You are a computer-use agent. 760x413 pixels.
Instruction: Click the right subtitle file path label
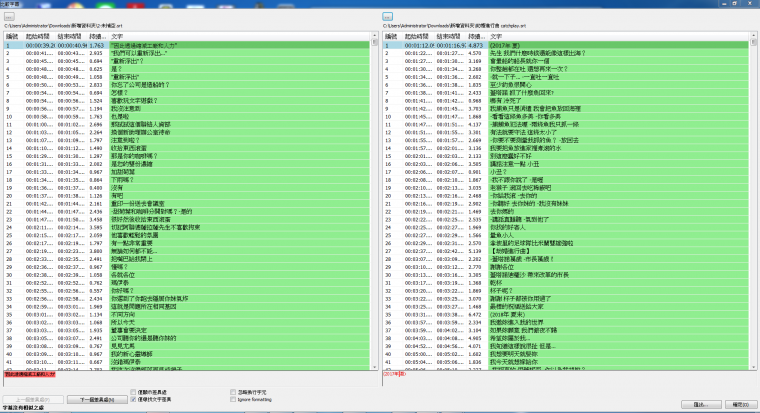[455, 26]
